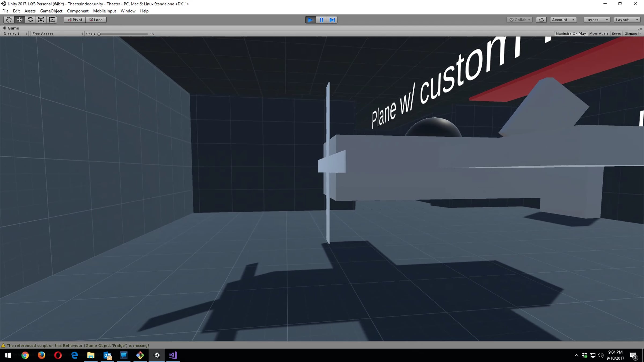Toggle the Stats overlay

tap(616, 34)
